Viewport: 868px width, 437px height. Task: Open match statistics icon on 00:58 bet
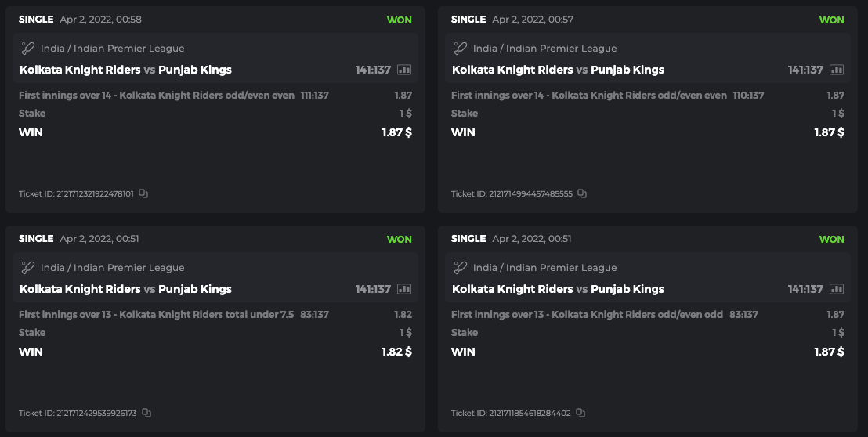(404, 70)
